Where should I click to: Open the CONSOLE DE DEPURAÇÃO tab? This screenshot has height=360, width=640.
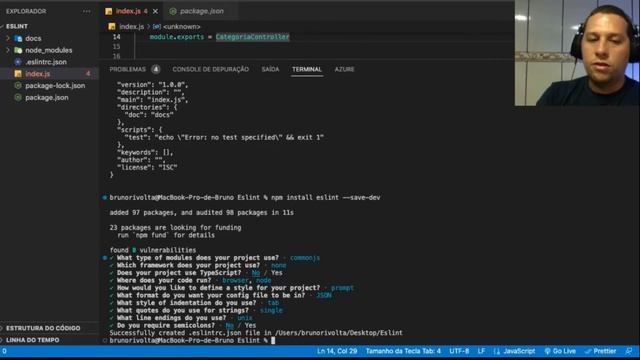pos(211,69)
